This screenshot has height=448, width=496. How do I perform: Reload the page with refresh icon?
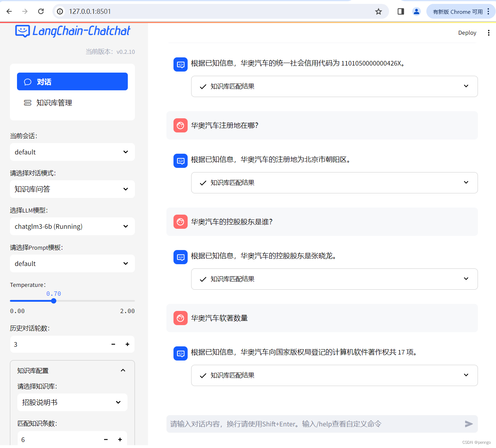click(x=41, y=11)
